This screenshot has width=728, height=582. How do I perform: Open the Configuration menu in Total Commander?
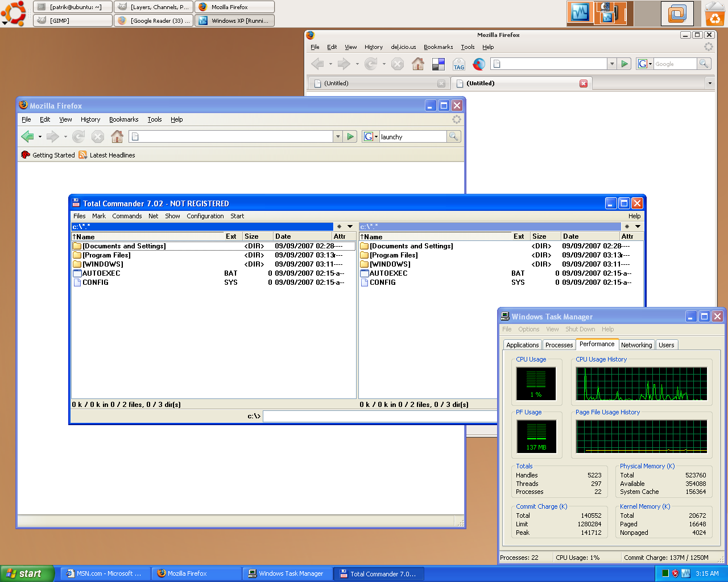[x=205, y=216]
